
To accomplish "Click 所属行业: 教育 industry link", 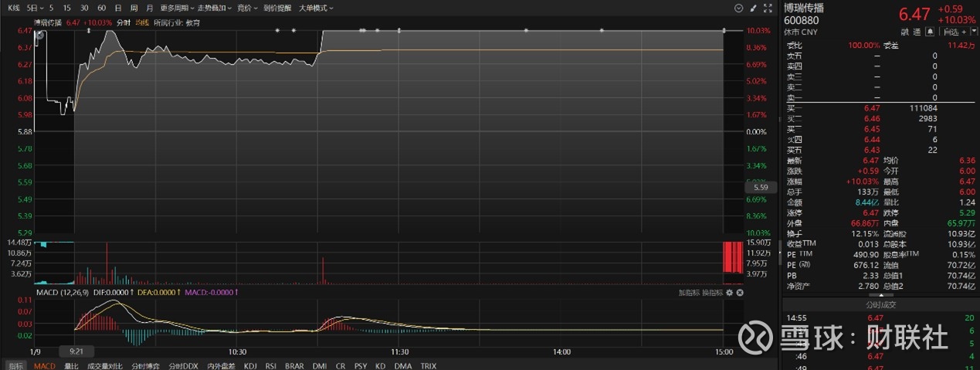I will pos(176,22).
